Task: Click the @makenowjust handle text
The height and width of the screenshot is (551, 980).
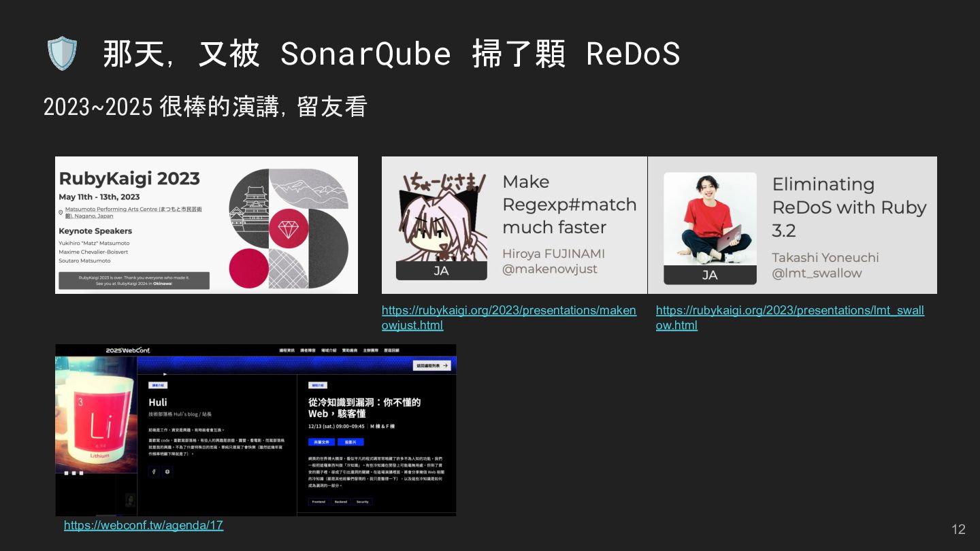Action: pos(550,269)
